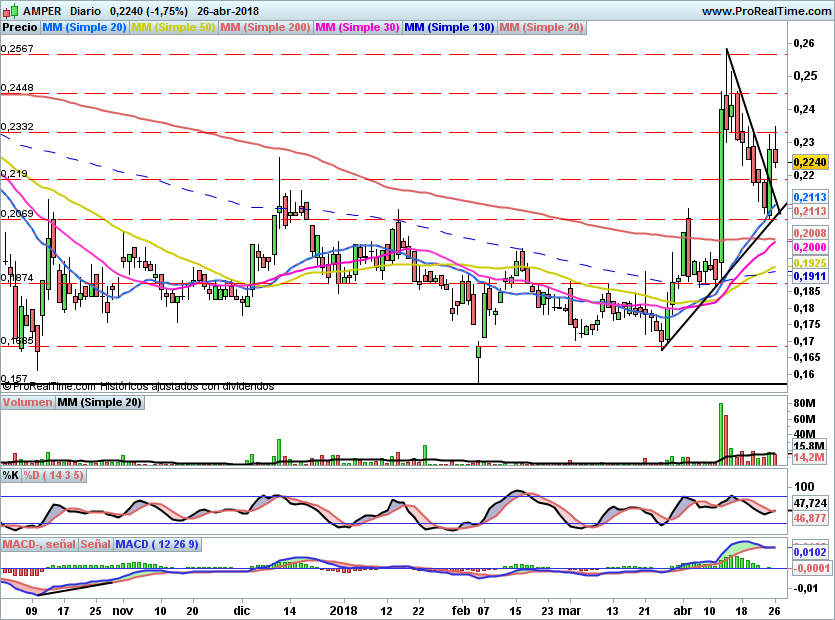Click the yellow MM (Simple 50) label
Screen dimensions: 835x620
pyautogui.click(x=173, y=27)
